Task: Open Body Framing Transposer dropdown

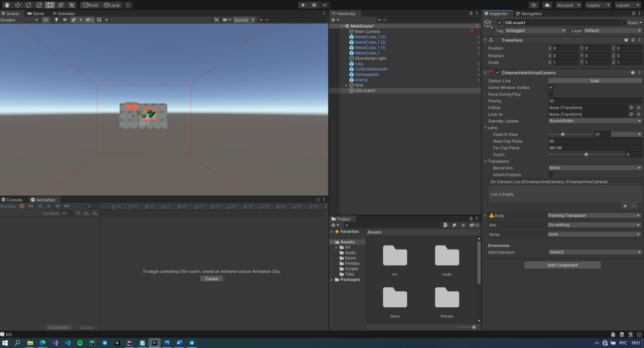Action: point(595,215)
